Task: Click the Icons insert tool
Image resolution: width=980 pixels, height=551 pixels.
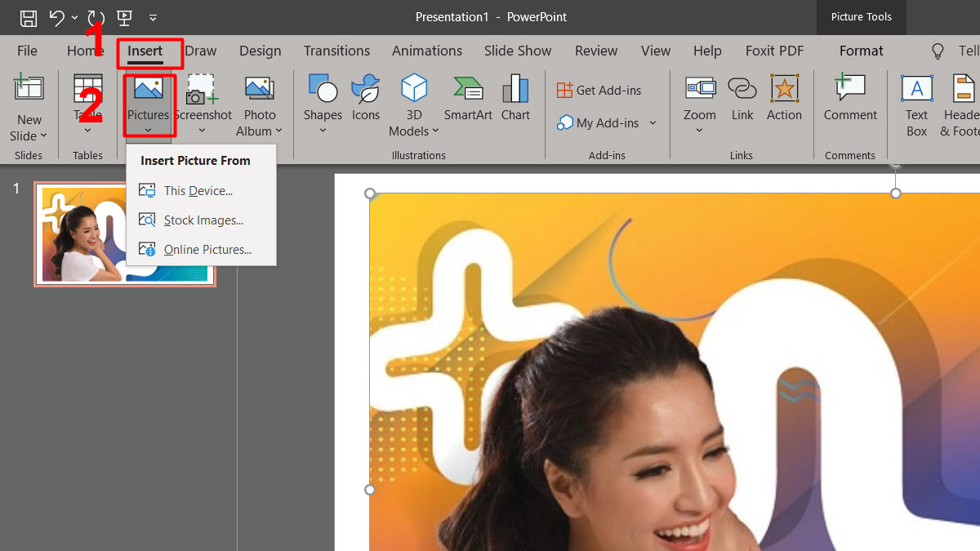Action: click(365, 100)
